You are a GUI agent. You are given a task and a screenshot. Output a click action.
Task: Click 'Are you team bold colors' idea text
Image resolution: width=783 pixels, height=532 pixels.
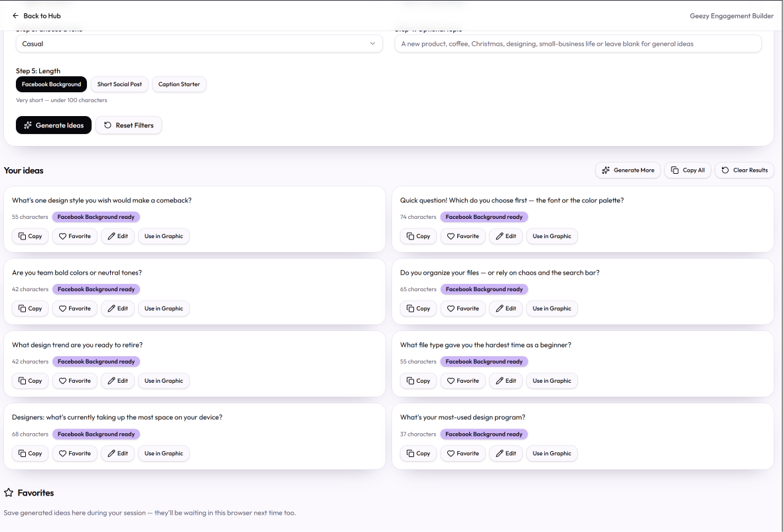coord(77,273)
